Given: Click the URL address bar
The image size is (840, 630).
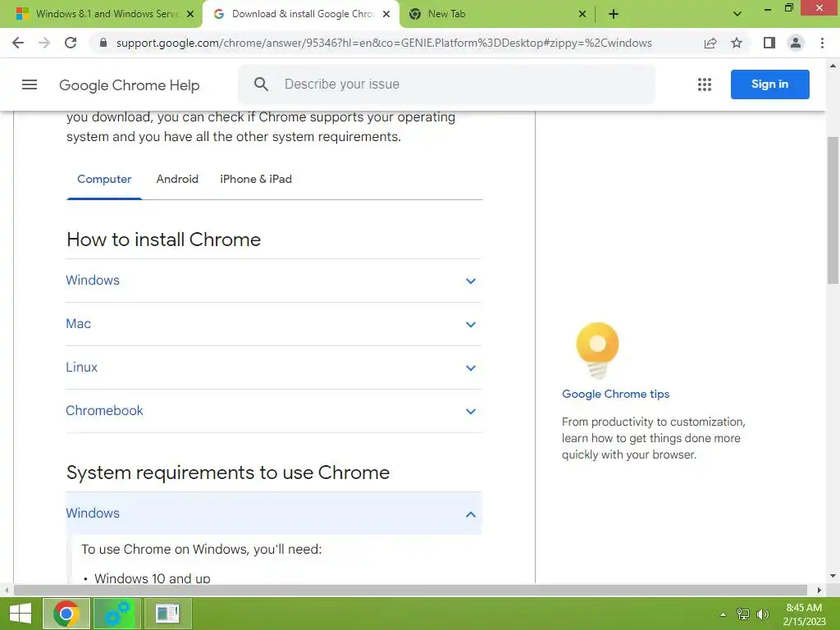Looking at the screenshot, I should pyautogui.click(x=384, y=43).
